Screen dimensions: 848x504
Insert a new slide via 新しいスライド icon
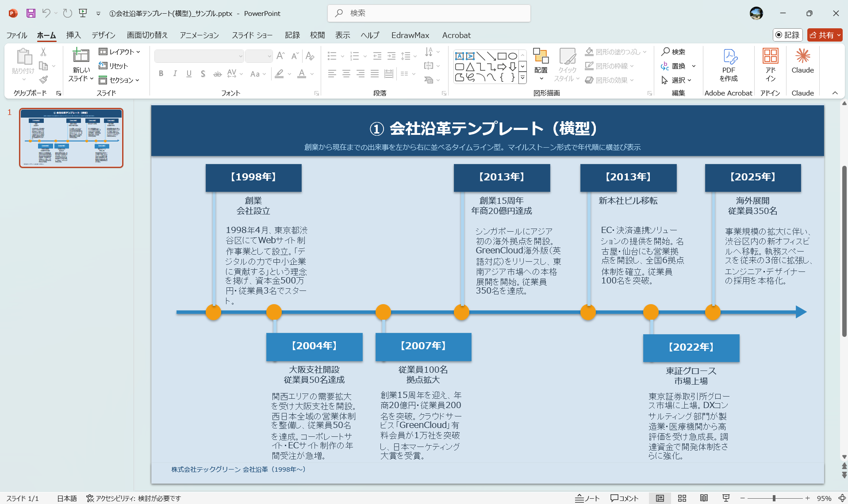coord(81,56)
